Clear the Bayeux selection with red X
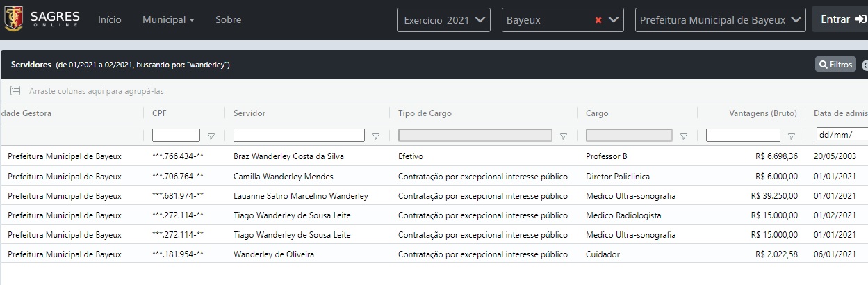This screenshot has width=868, height=285. [598, 20]
